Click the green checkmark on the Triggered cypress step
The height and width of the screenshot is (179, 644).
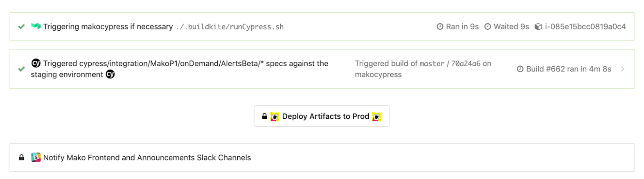click(x=21, y=69)
